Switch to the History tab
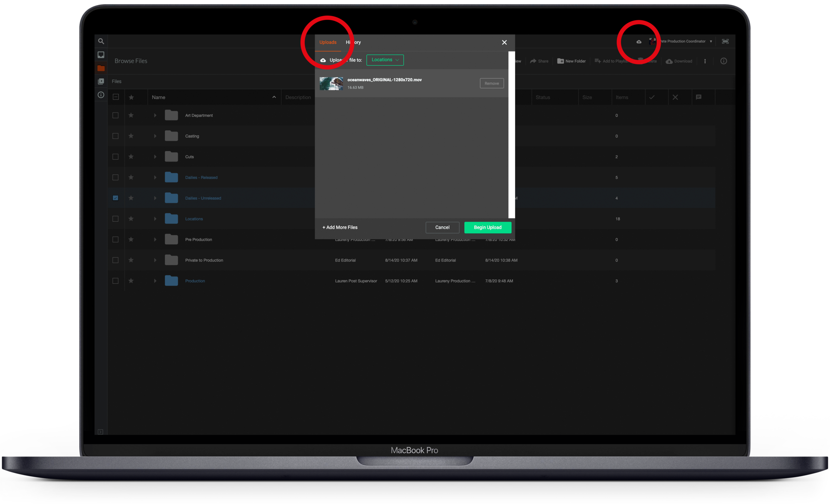This screenshot has width=830, height=504. coord(353,42)
